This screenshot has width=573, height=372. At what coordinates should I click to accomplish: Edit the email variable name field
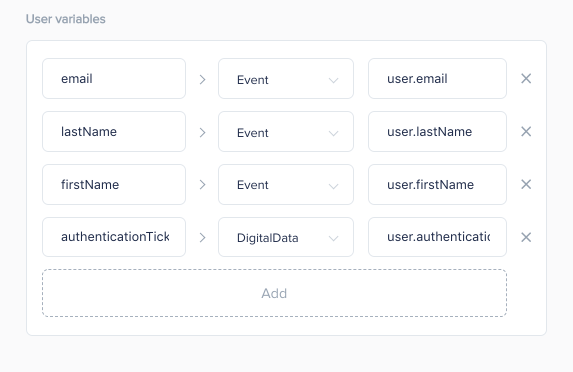point(114,79)
